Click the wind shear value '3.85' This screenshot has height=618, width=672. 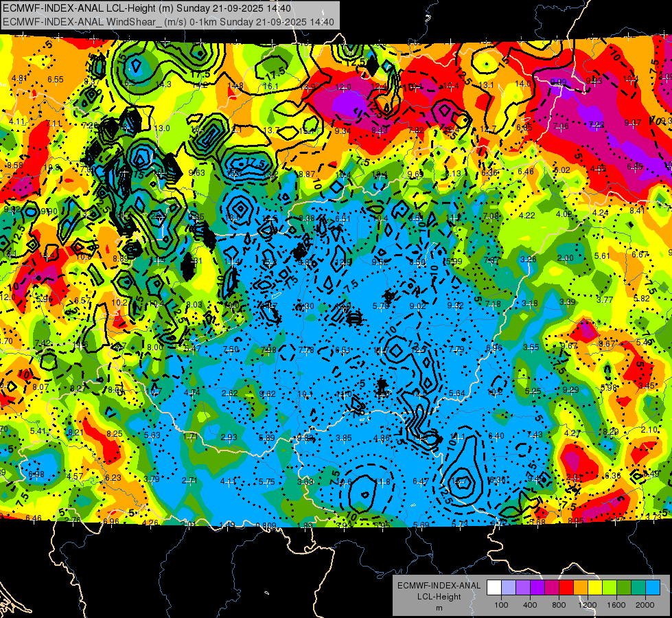[344, 438]
